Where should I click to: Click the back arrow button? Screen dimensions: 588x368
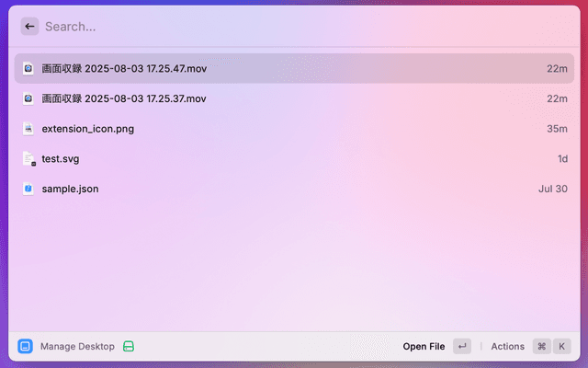(29, 27)
